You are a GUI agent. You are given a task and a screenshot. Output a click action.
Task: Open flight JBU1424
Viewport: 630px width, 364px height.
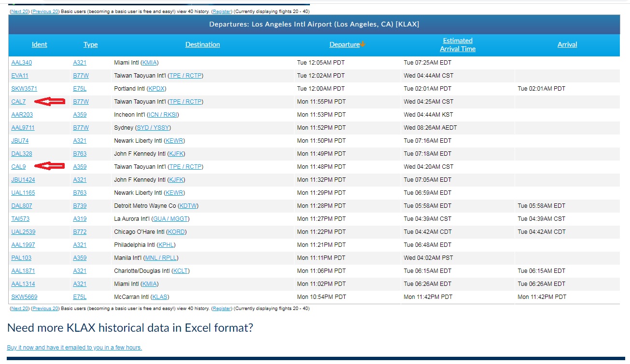coord(23,180)
